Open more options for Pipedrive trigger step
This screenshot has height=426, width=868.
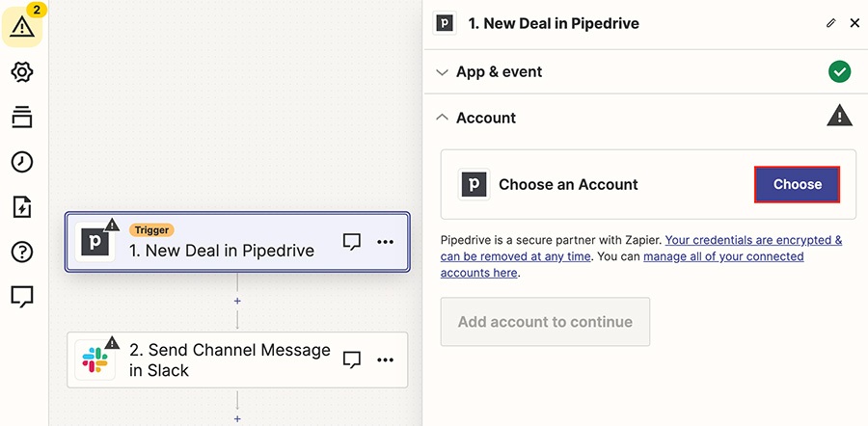click(385, 242)
